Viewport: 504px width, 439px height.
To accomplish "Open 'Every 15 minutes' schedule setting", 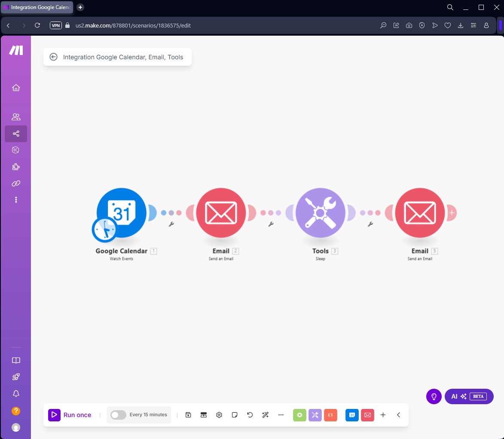I will point(148,415).
